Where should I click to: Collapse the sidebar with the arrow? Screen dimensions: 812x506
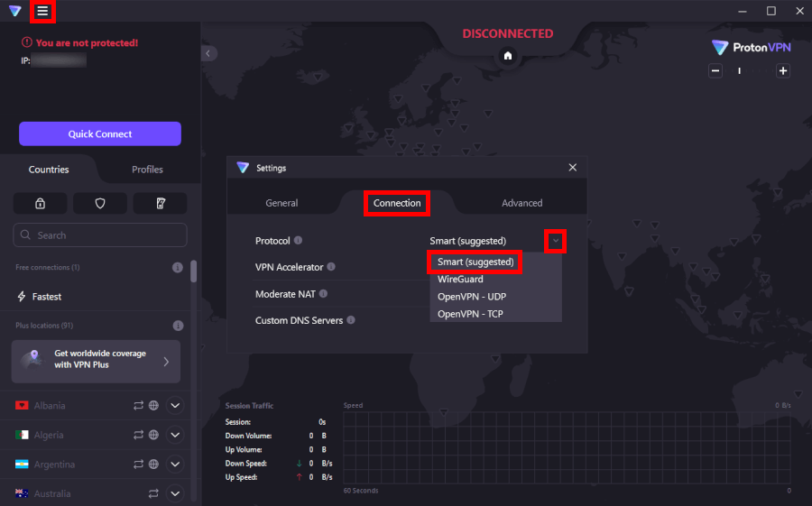click(x=208, y=53)
